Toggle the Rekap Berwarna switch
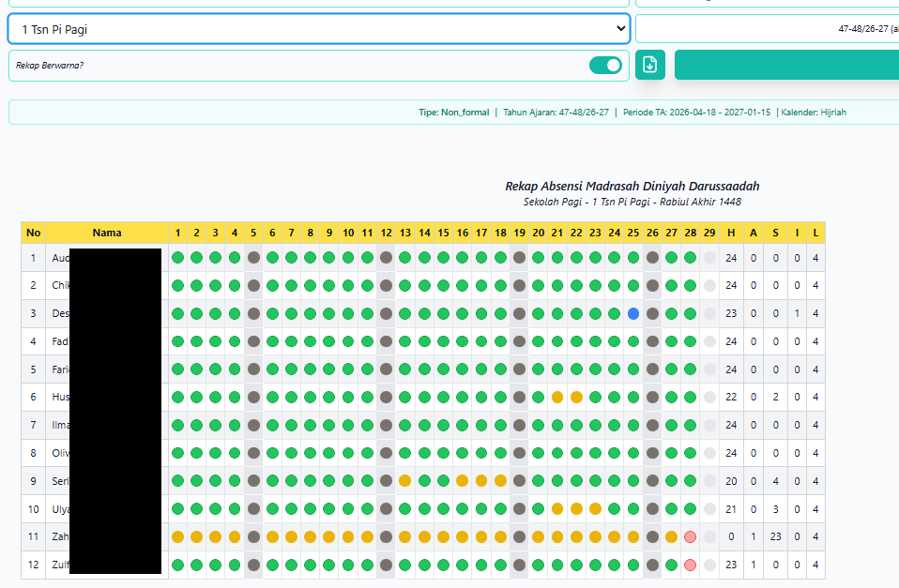 click(x=605, y=66)
